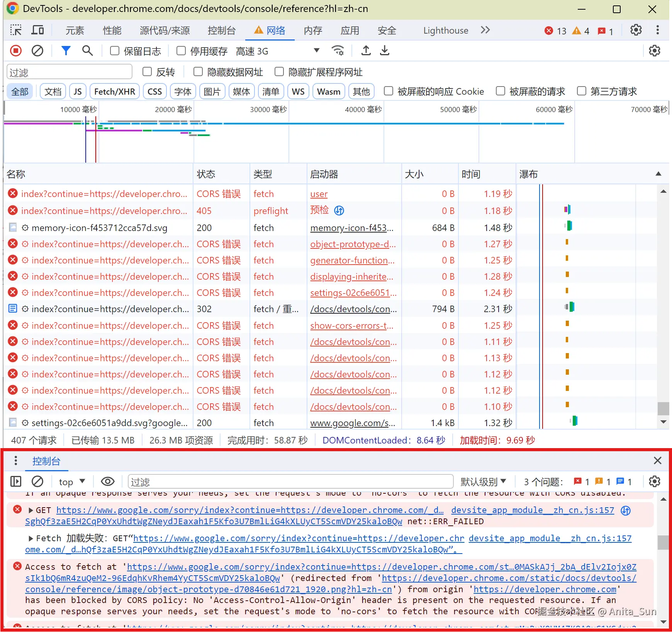Open network panel settings gear

(655, 51)
